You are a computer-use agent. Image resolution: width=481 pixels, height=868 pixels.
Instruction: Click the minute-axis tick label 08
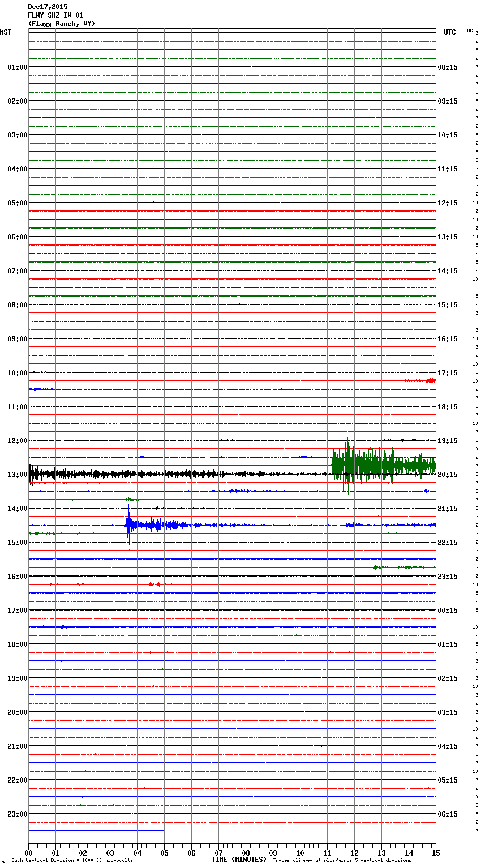pyautogui.click(x=246, y=853)
